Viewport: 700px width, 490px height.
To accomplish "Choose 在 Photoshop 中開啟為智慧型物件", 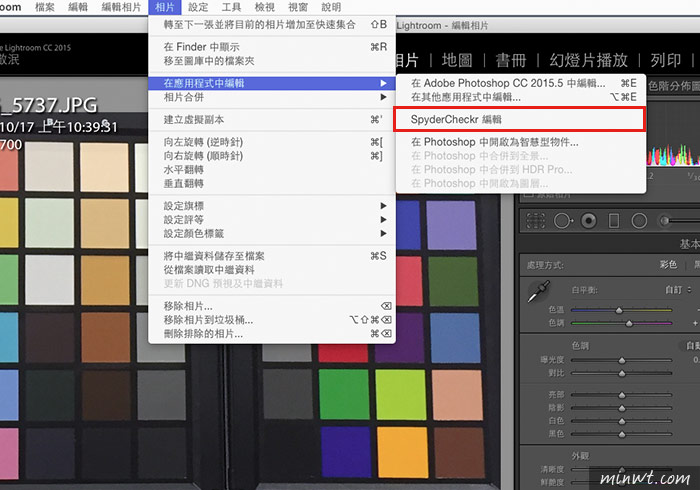I will click(x=521, y=142).
